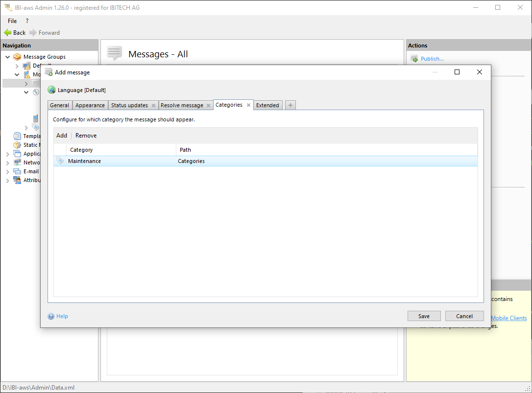This screenshot has height=393, width=532.
Task: Close the Status updates tab
Action: [153, 105]
